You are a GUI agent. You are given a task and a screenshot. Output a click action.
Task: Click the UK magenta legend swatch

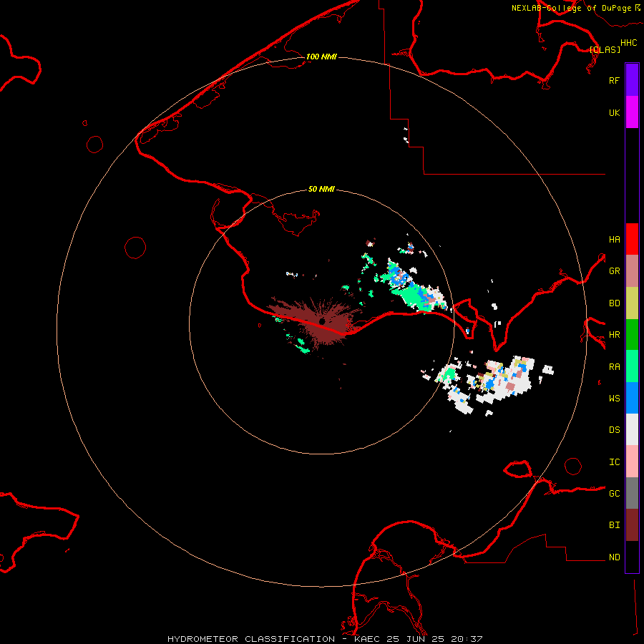(632, 112)
